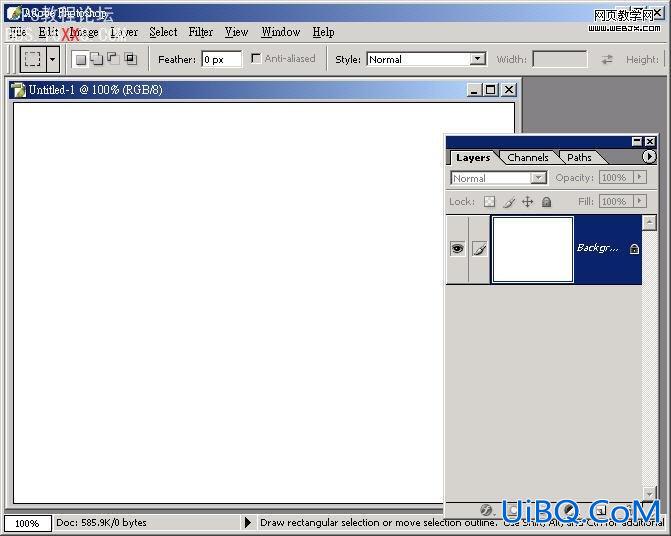671x536 pixels.
Task: Open the status bar info arrow
Action: point(247,522)
